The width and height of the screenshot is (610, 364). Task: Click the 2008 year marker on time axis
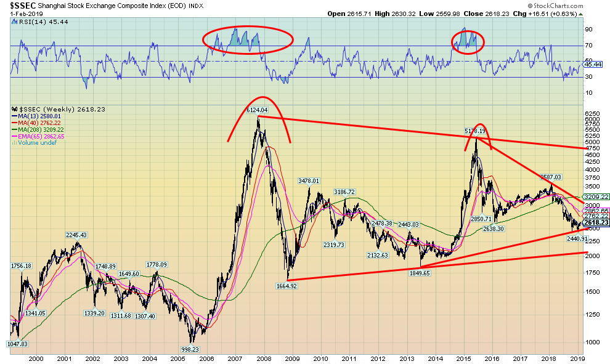(x=264, y=357)
